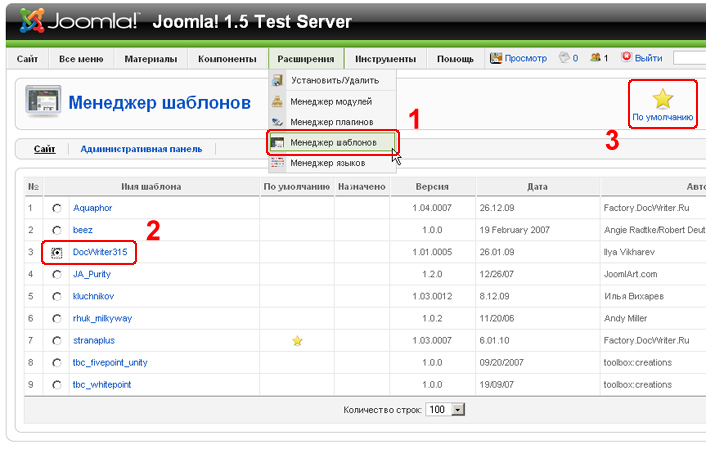The height and width of the screenshot is (449, 706).
Task: Select the beez template radio button
Action: tap(57, 230)
